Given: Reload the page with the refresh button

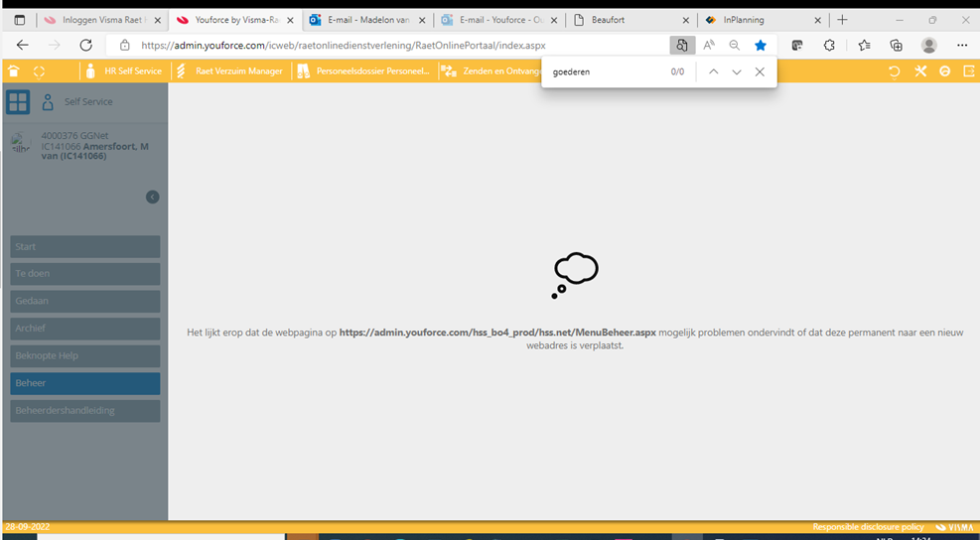Looking at the screenshot, I should point(86,45).
